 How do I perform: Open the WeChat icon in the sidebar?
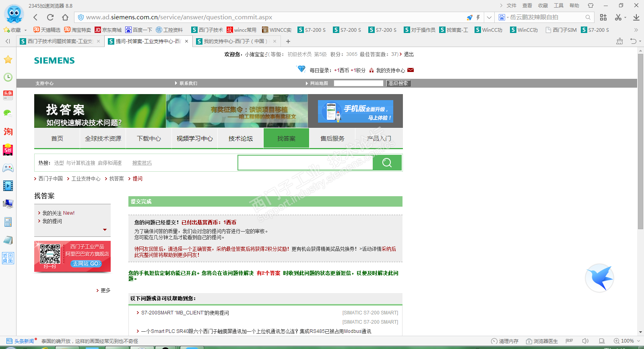tap(8, 113)
